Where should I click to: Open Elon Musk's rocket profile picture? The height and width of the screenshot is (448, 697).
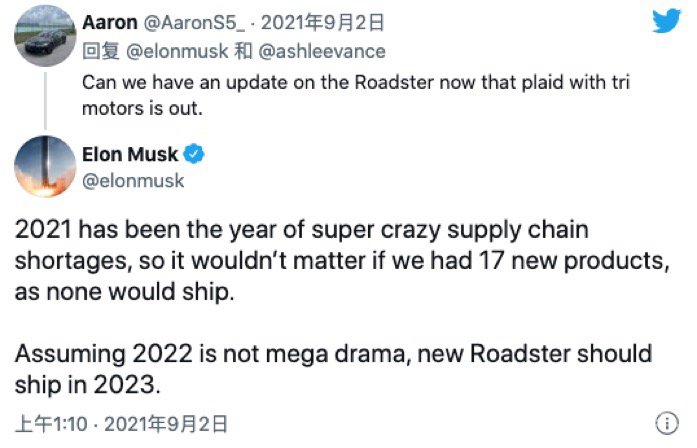[45, 166]
